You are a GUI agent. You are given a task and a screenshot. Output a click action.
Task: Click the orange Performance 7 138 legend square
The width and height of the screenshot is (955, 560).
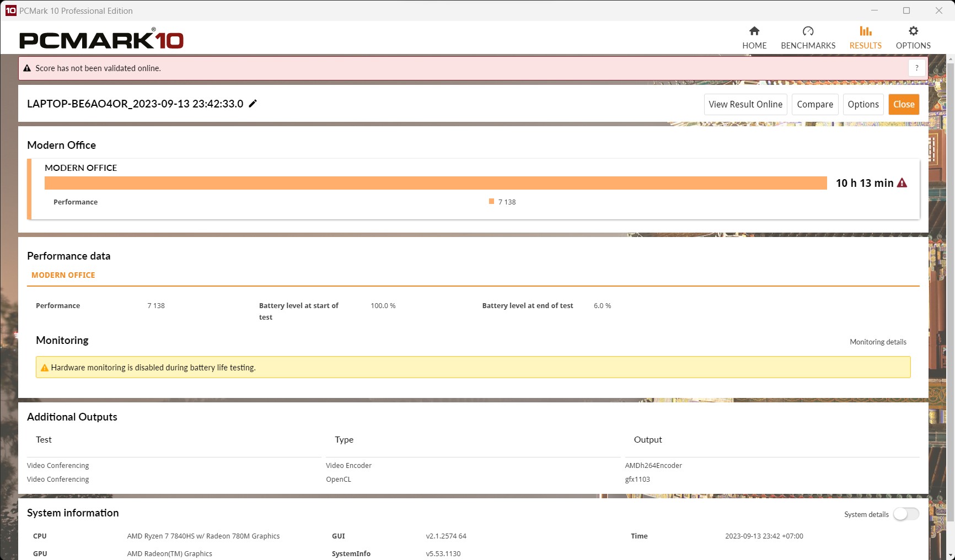tap(491, 202)
